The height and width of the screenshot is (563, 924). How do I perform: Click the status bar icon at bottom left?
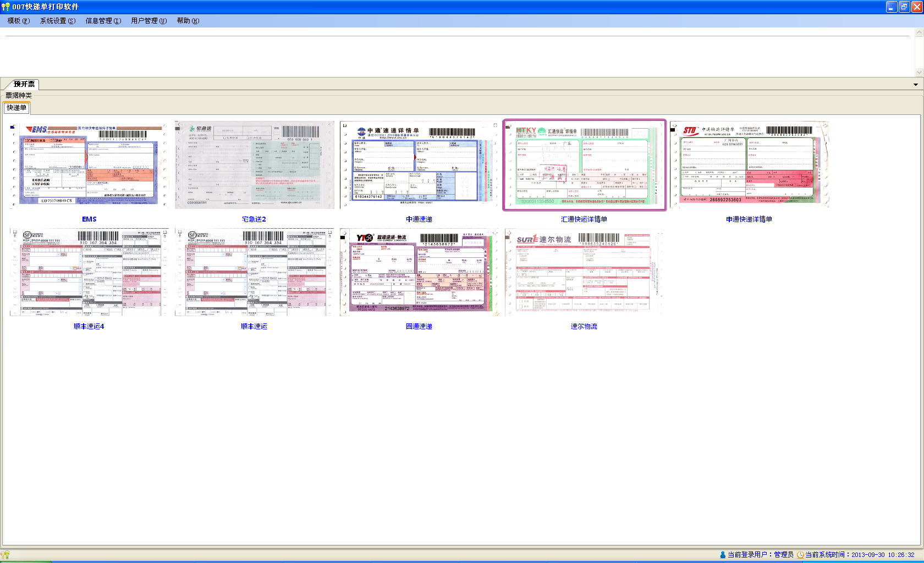point(5,555)
